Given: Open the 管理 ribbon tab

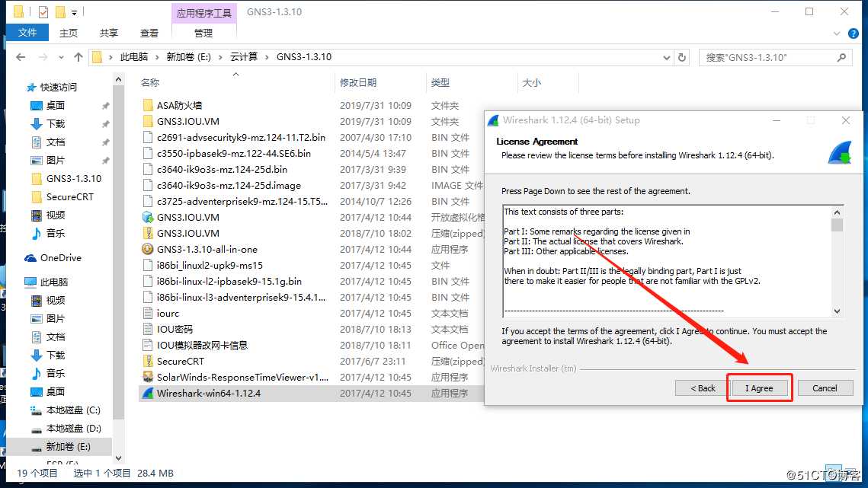Looking at the screenshot, I should tap(203, 33).
